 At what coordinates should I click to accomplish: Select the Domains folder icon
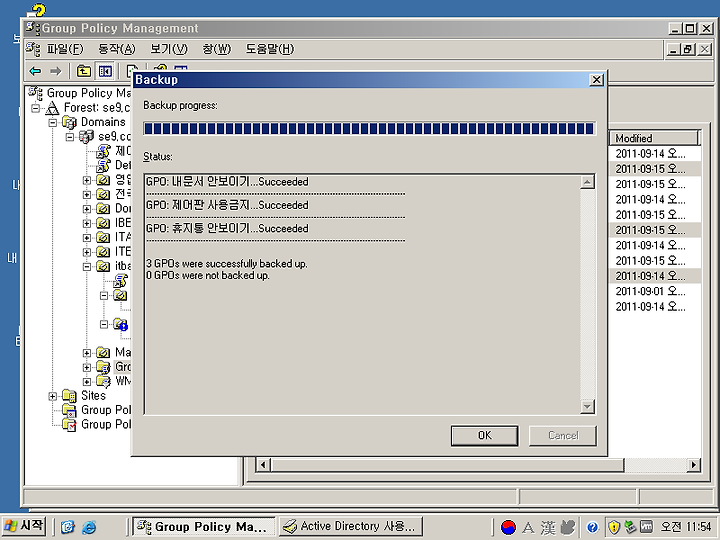(x=70, y=122)
